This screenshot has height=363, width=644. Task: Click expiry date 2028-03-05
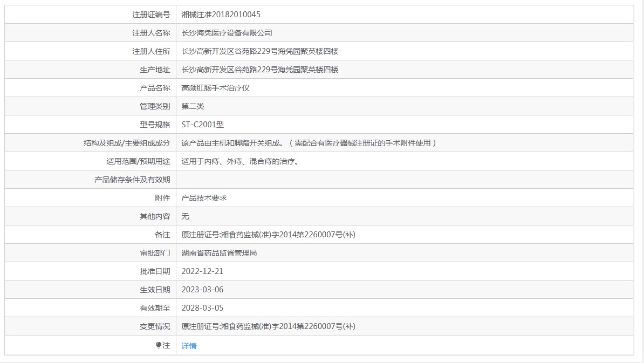click(x=202, y=308)
